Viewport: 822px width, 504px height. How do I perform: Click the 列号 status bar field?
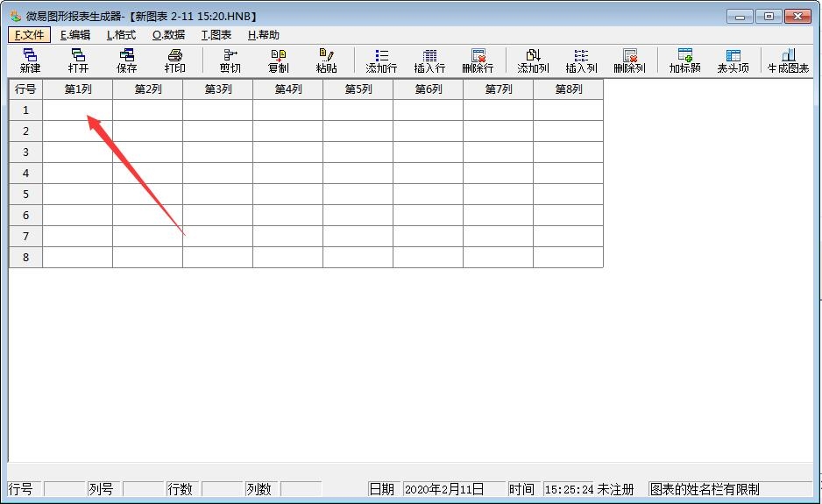pos(143,489)
